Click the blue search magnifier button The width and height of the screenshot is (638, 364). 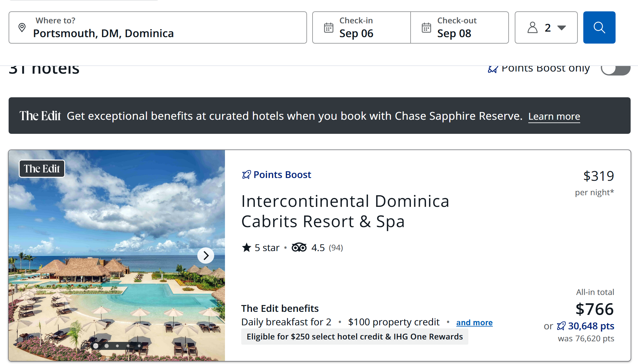[599, 28]
